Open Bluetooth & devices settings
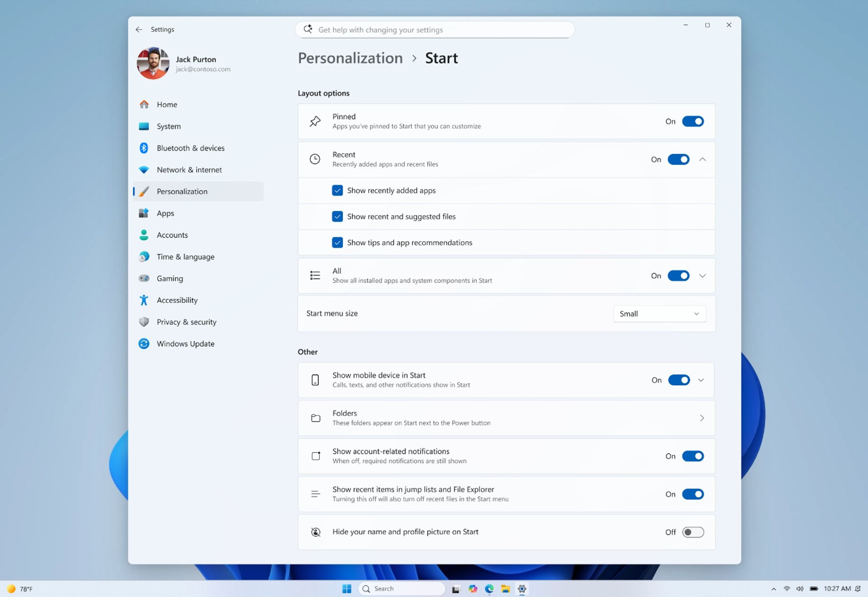 (198, 148)
